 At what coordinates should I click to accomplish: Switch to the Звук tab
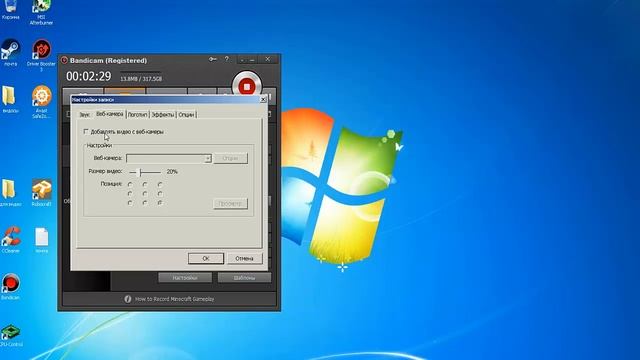point(84,115)
